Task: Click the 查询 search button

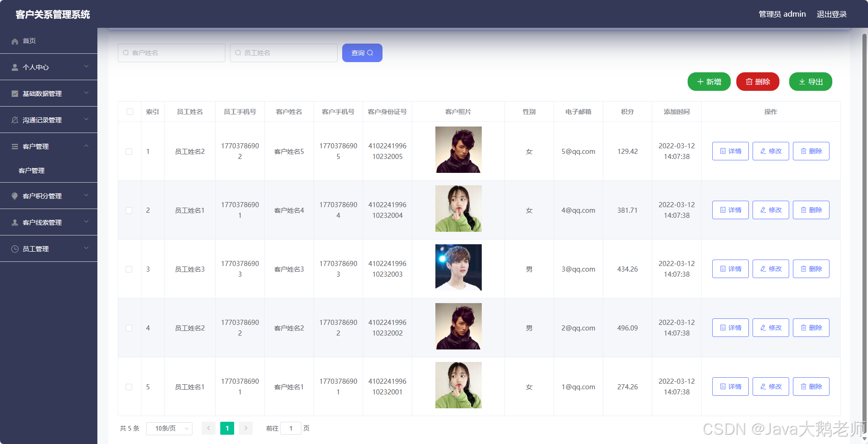Action: (x=362, y=53)
